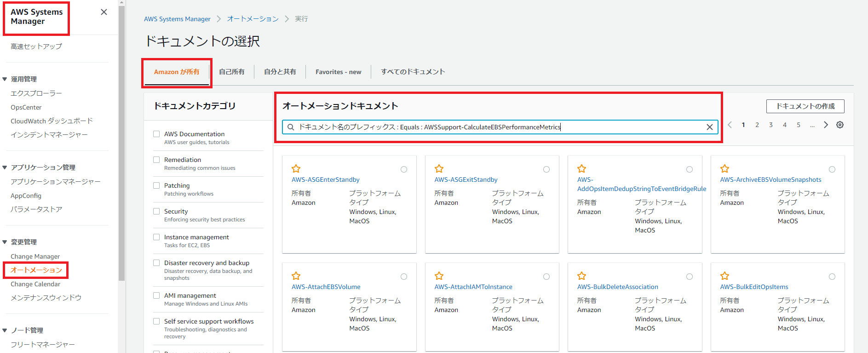
Task: Click the ドキュメントの作成 button
Action: pyautogui.click(x=805, y=106)
